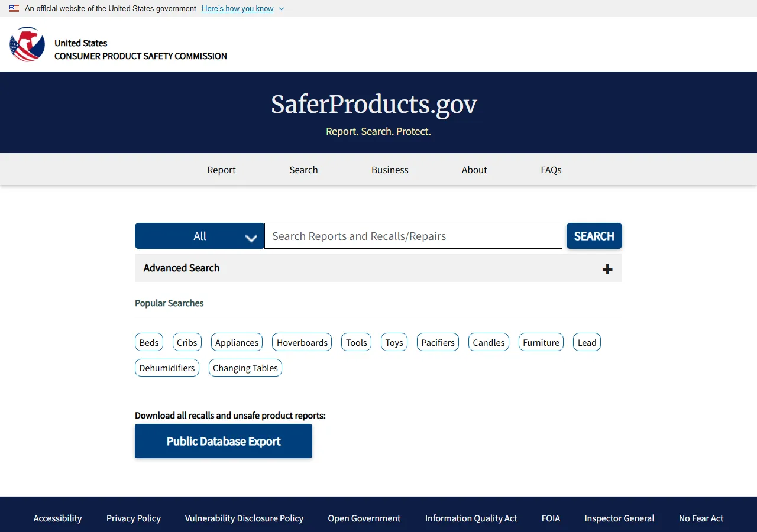
Task: Click the SaferProducts.gov site title
Action: pyautogui.click(x=374, y=105)
